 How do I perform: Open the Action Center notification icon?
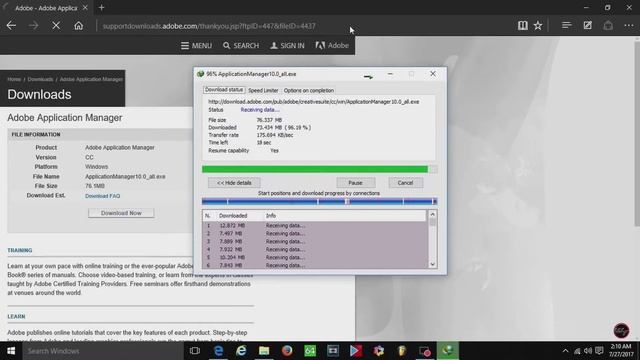coord(599,351)
